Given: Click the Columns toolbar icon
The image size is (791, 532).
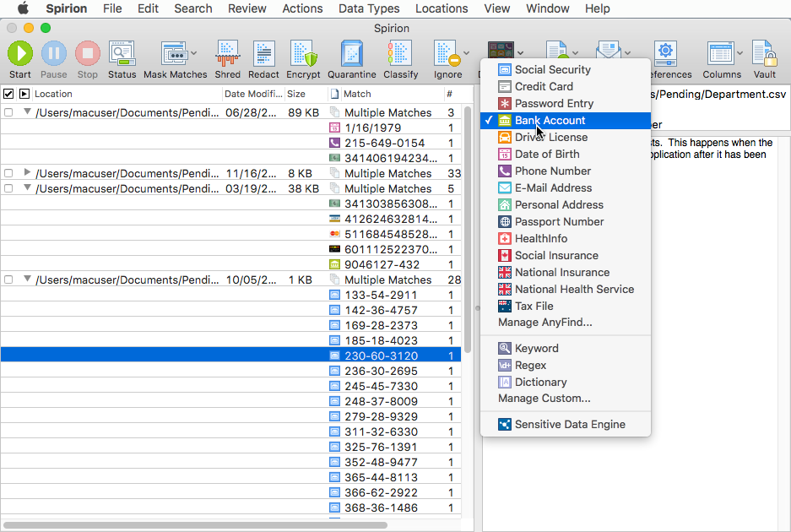Looking at the screenshot, I should coord(720,53).
